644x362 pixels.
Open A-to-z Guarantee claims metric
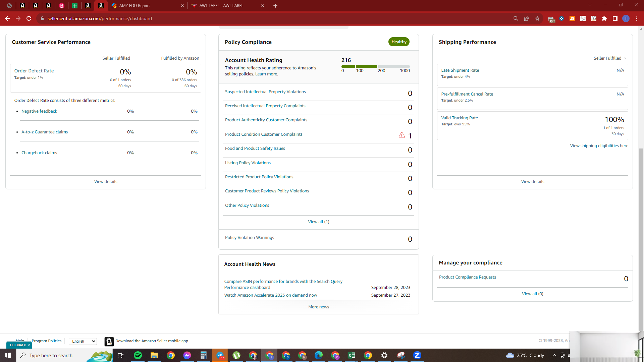[x=45, y=132]
